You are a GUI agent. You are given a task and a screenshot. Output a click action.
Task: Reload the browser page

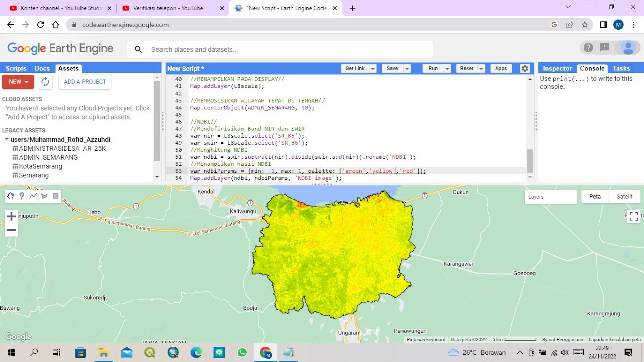point(40,25)
